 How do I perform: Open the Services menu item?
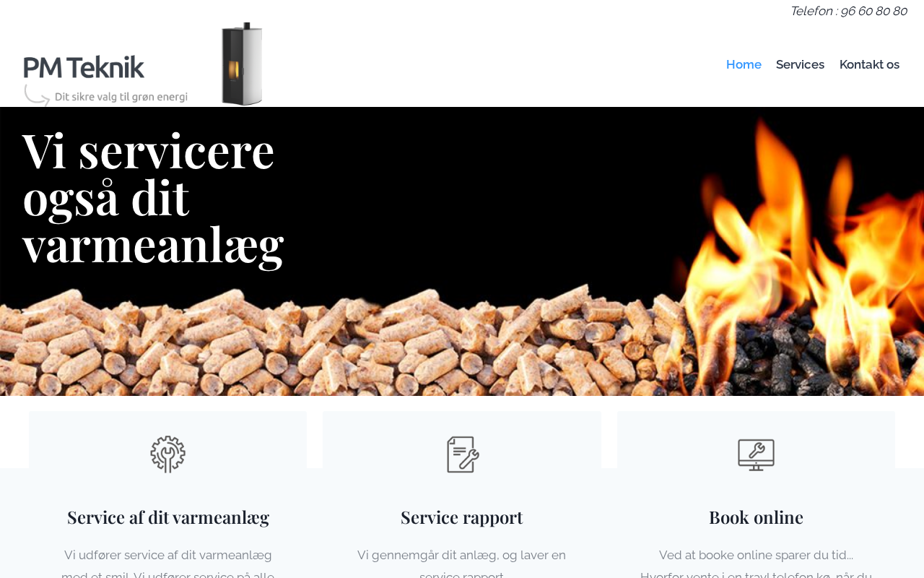point(800,64)
